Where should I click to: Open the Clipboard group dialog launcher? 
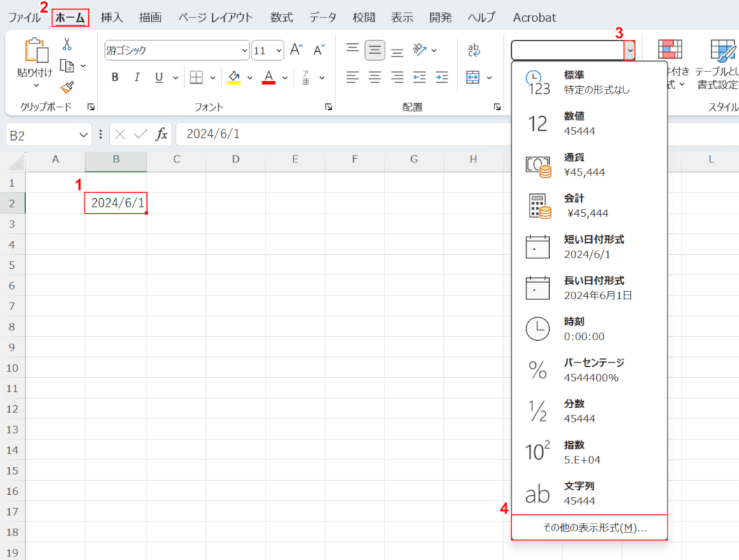point(91,107)
